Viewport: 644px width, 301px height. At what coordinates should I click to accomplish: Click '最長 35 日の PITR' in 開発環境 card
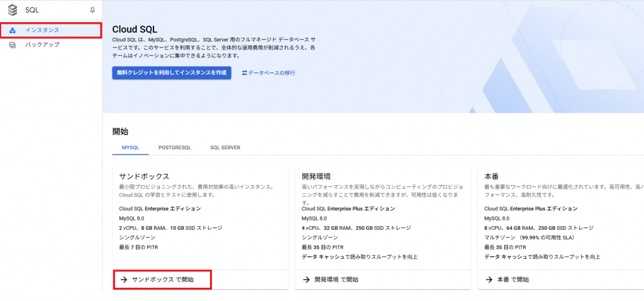click(x=323, y=247)
